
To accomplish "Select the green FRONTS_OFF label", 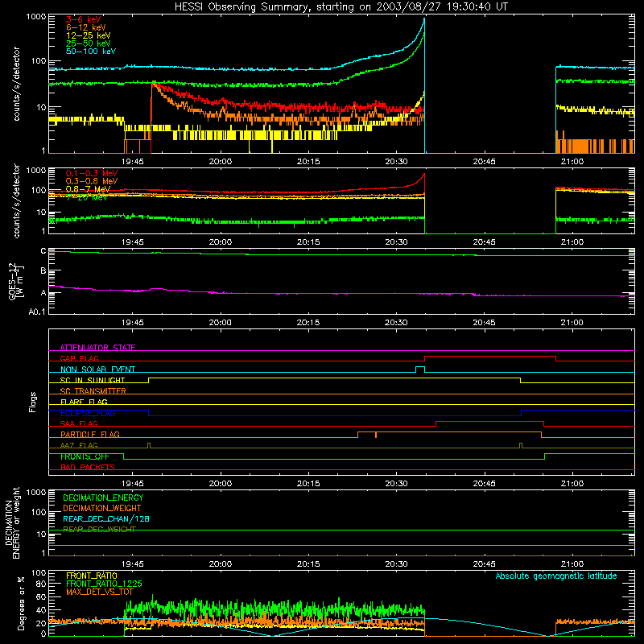I will pyautogui.click(x=85, y=456).
